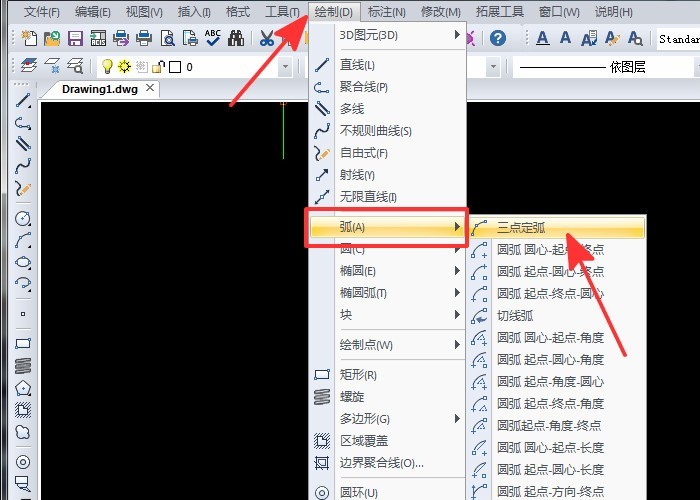Select the Helix spring tool in left toolbar

pos(23,366)
